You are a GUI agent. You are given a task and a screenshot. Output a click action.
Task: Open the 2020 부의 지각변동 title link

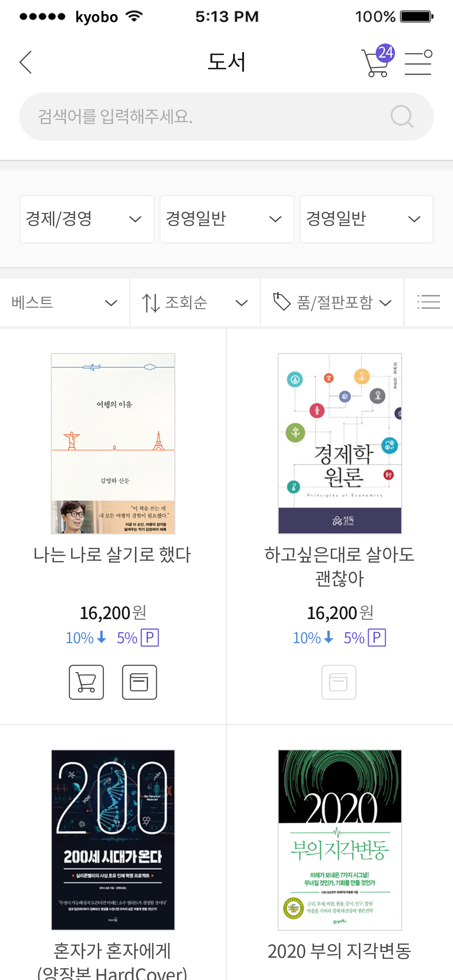tap(340, 951)
